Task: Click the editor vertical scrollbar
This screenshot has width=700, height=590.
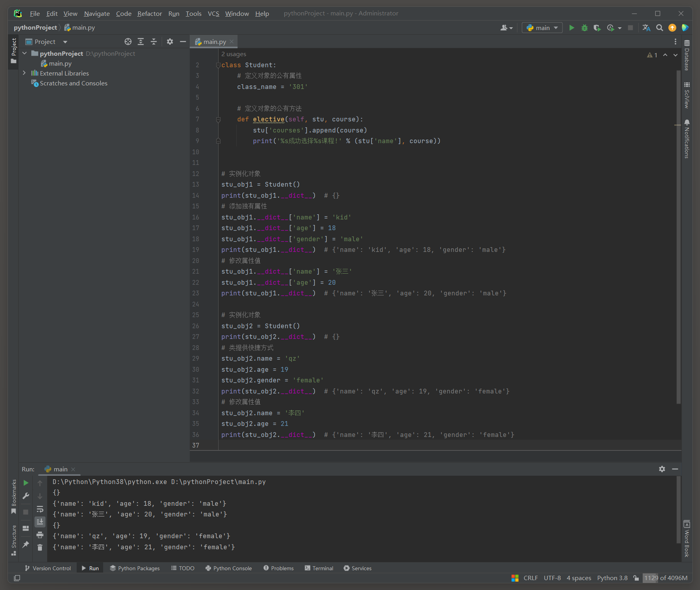Action: click(678, 237)
